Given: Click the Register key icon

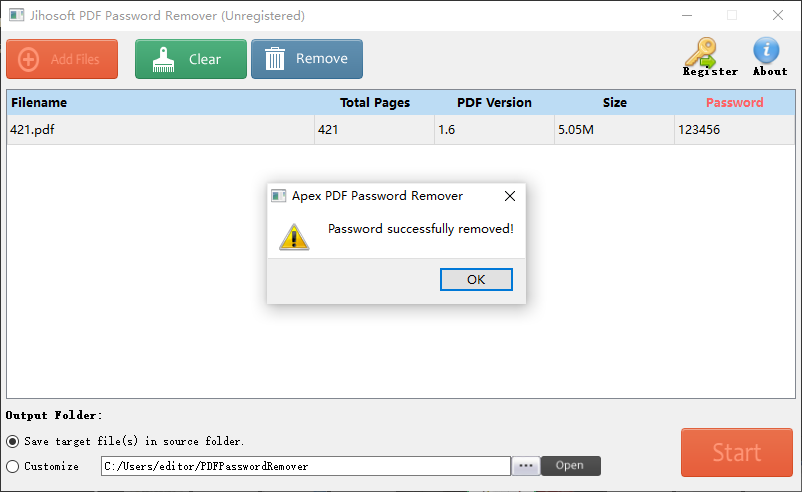Looking at the screenshot, I should point(700,51).
